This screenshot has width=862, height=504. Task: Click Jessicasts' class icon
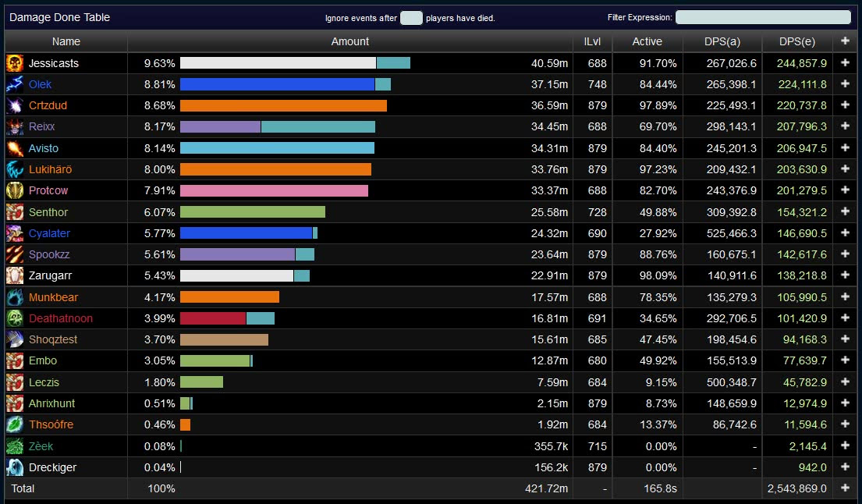(15, 63)
